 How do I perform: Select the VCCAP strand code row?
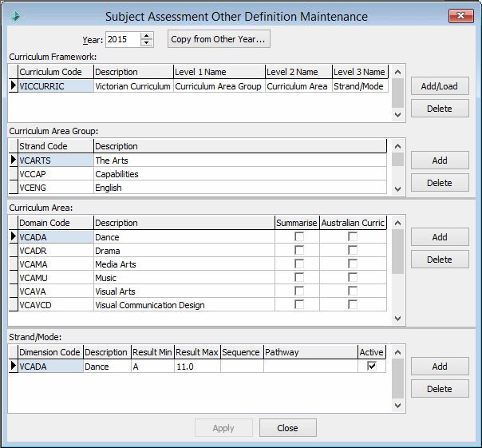click(56, 174)
